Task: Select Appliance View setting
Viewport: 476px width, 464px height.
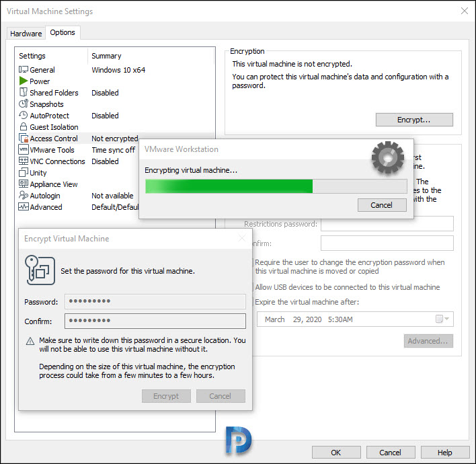Action: click(x=54, y=184)
